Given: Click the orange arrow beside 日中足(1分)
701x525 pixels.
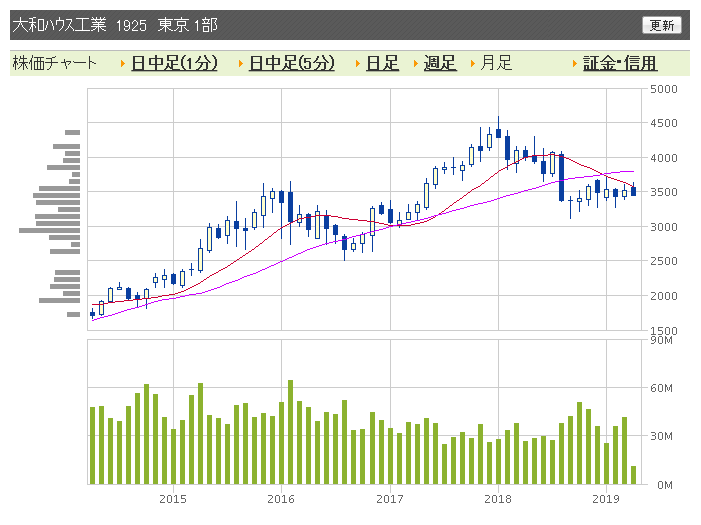Looking at the screenshot, I should point(122,64).
